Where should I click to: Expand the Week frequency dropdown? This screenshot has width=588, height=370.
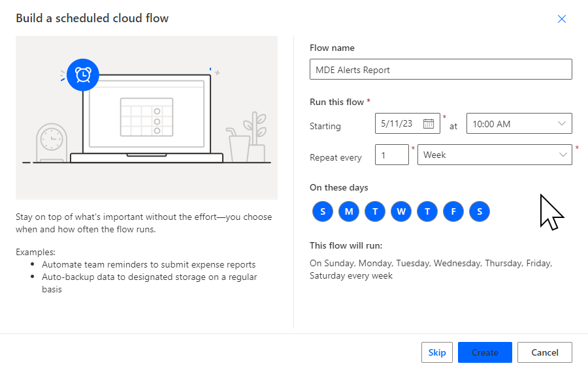pyautogui.click(x=494, y=155)
